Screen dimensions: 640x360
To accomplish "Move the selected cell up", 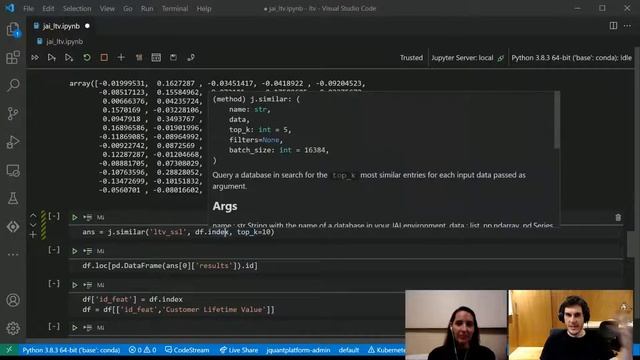I will [x=33, y=216].
